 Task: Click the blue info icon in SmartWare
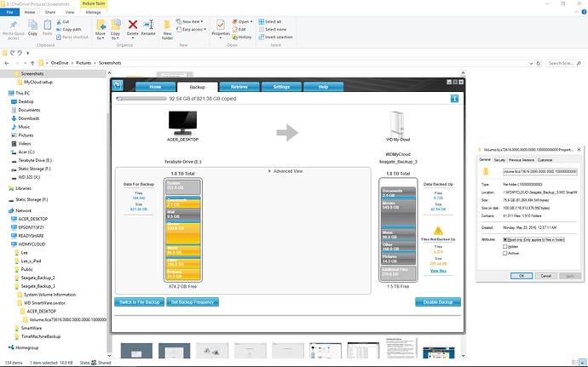[454, 99]
